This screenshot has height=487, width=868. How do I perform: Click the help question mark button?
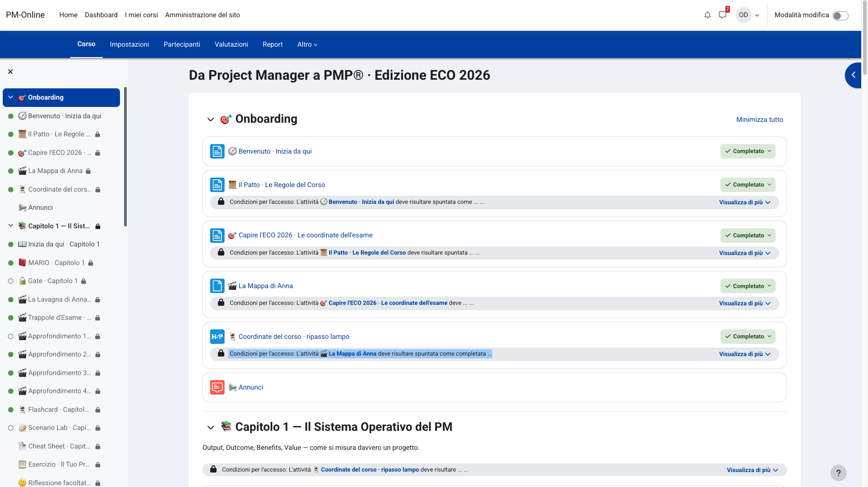(838, 473)
